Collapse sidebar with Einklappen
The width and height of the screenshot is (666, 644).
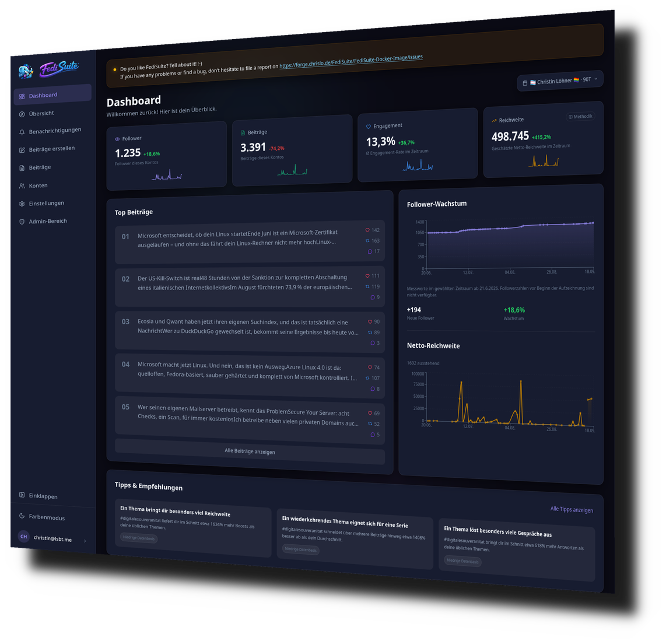click(x=52, y=495)
